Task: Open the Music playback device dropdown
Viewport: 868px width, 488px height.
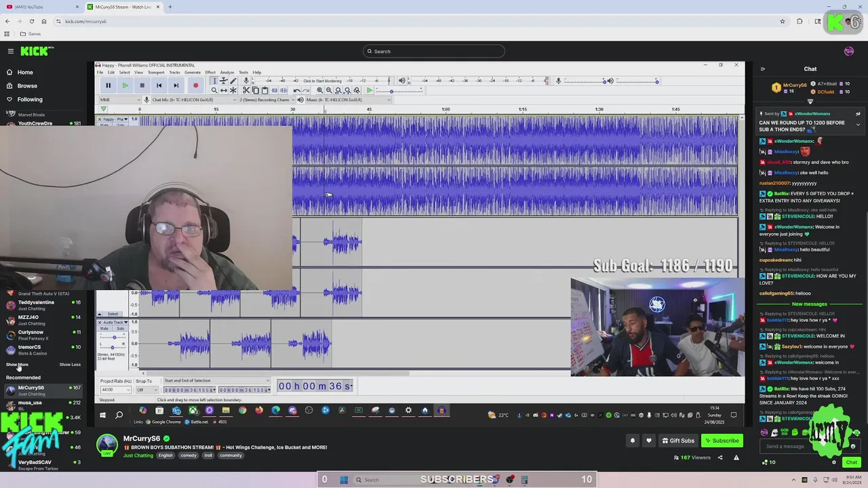Action: click(x=349, y=100)
